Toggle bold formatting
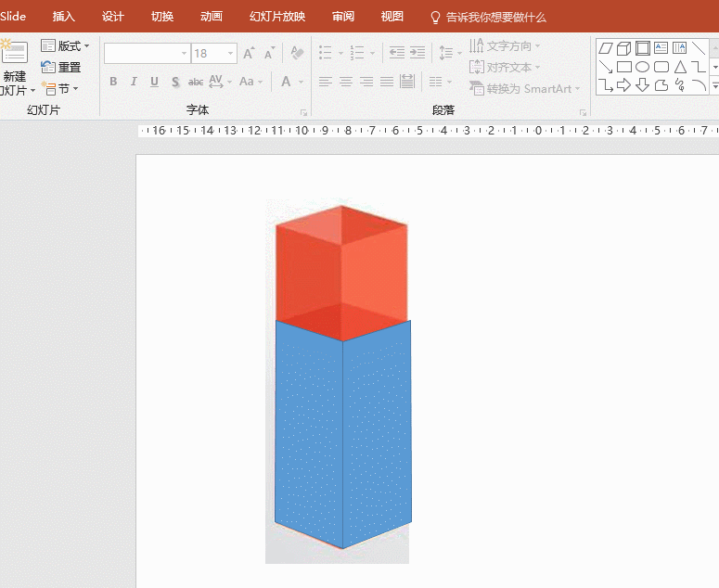719x588 pixels. tap(113, 82)
